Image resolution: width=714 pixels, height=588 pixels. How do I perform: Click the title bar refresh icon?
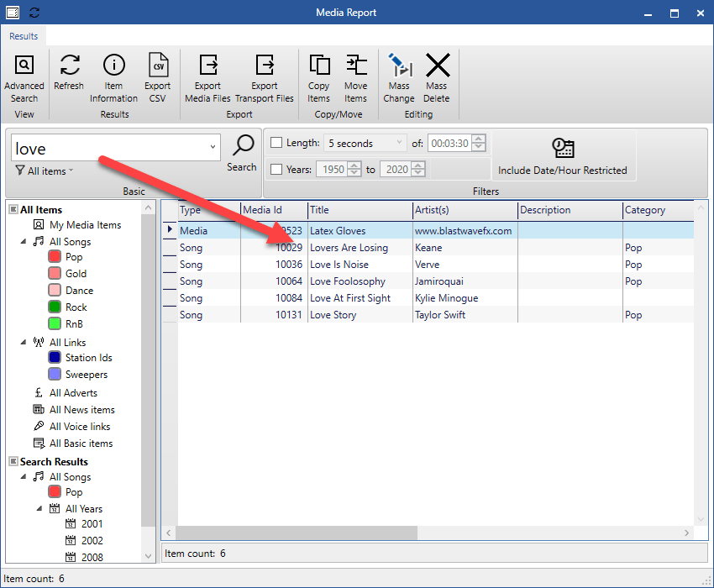(34, 13)
